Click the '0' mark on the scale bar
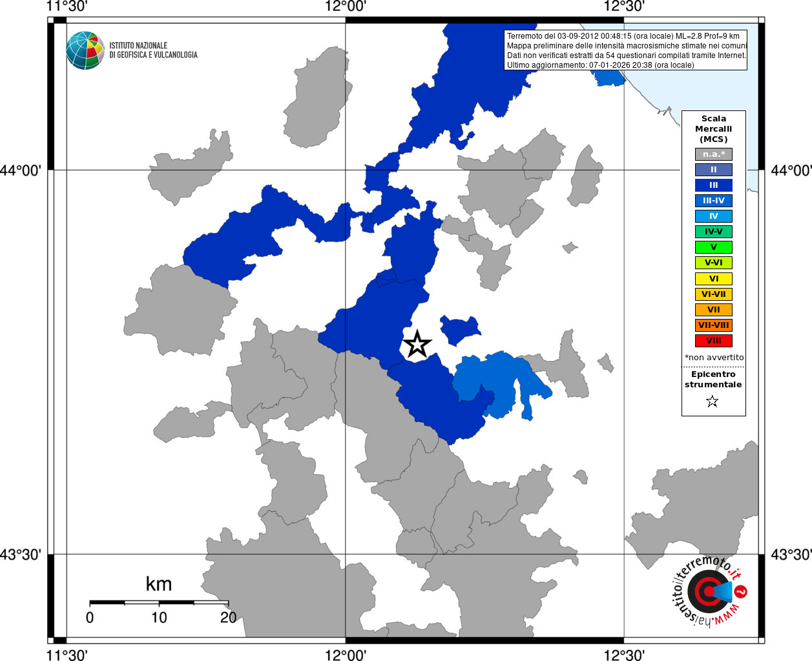 point(90,618)
